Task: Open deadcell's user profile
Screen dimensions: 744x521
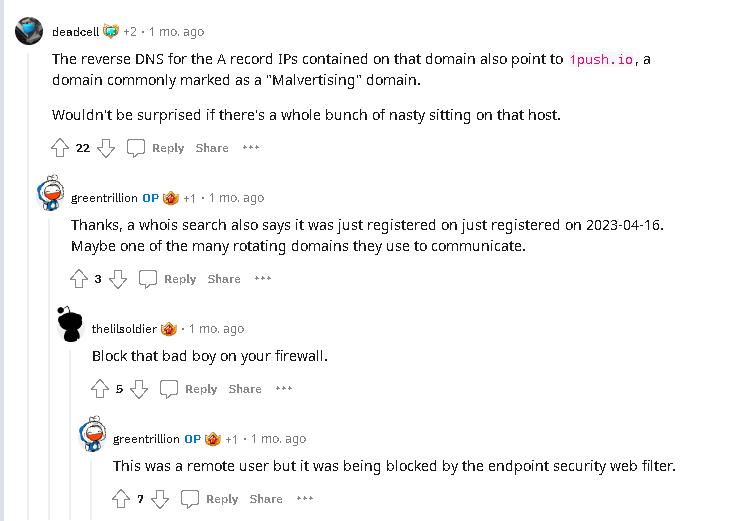Action: (x=75, y=31)
